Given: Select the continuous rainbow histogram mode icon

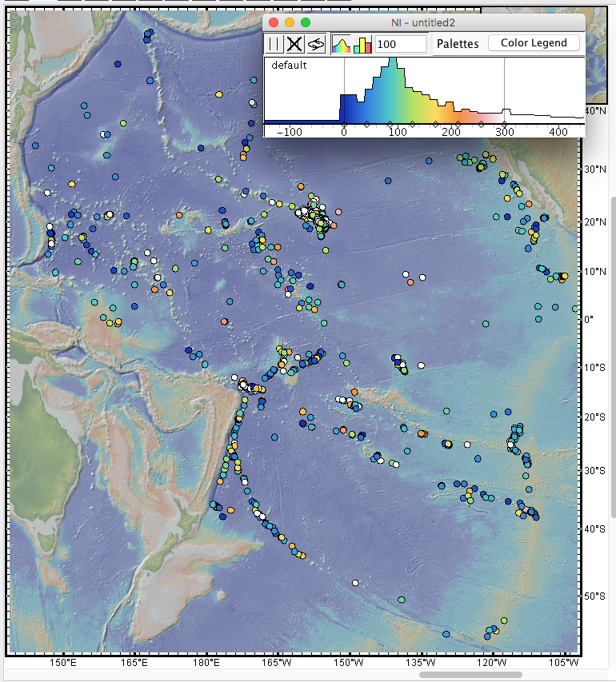Looking at the screenshot, I should (x=342, y=44).
